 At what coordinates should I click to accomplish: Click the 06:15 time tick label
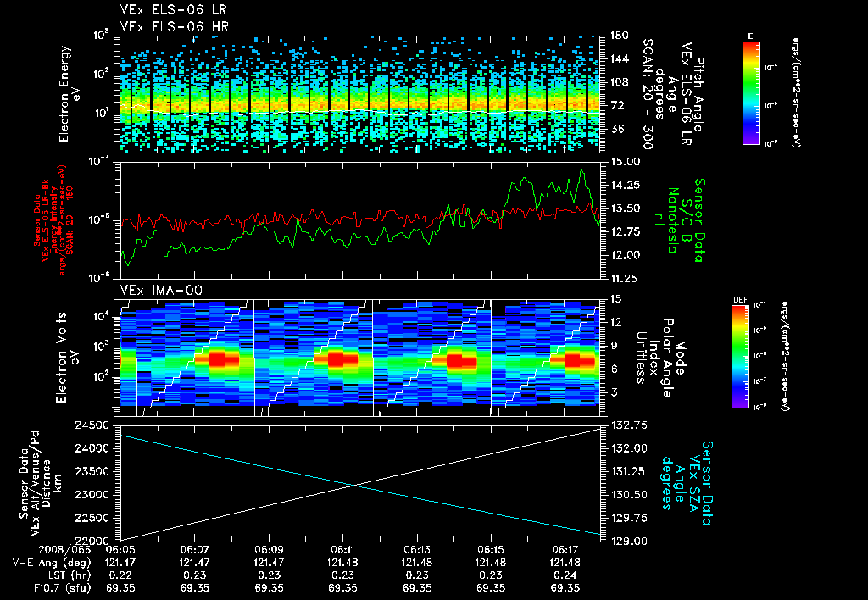(491, 550)
